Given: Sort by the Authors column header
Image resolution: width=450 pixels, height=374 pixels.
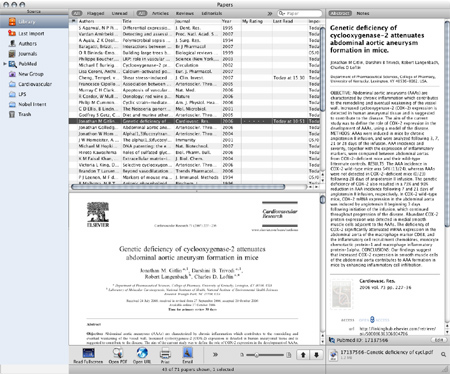Looking at the screenshot, I should [99, 21].
